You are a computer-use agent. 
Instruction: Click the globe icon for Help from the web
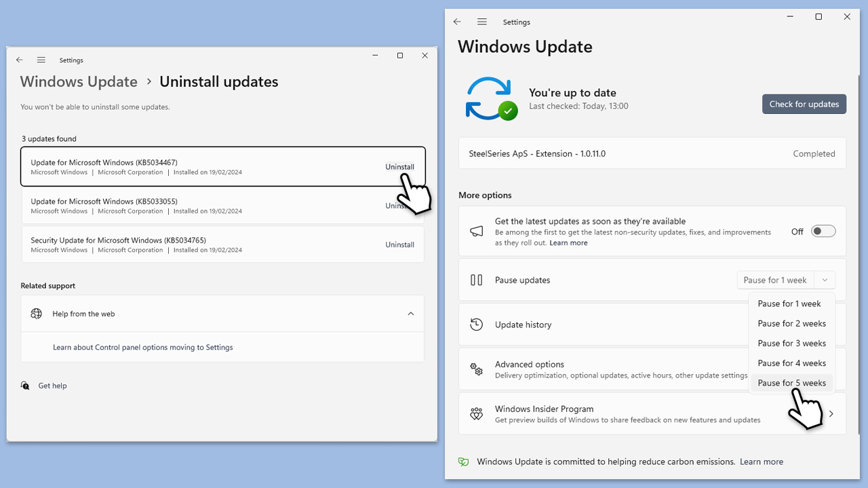[37, 314]
